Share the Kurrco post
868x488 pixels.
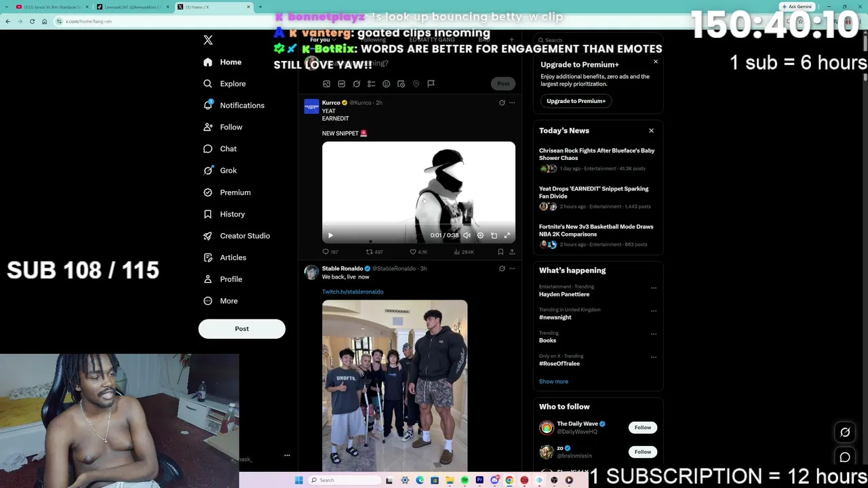coord(512,252)
